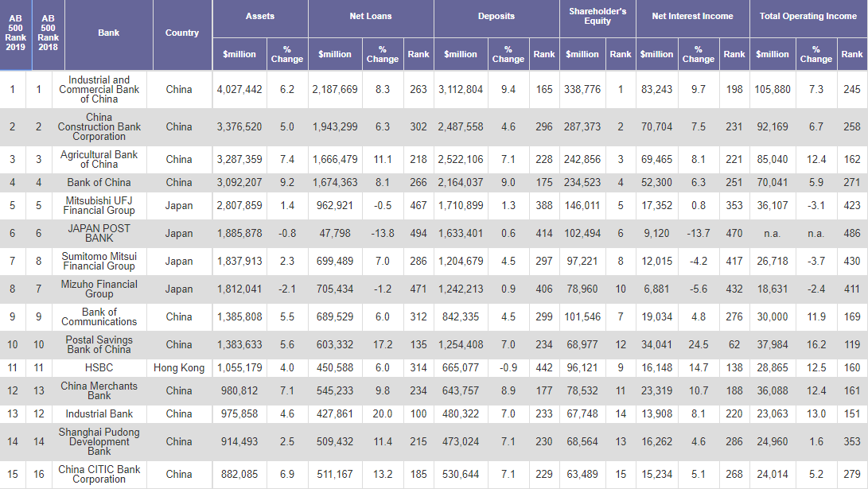The width and height of the screenshot is (868, 489).
Task: Select the net interest income value "17,352"
Action: point(656,206)
